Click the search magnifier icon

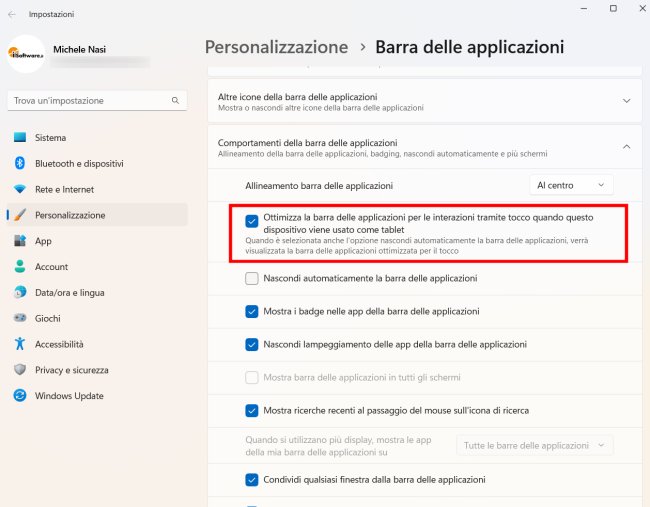coord(175,101)
